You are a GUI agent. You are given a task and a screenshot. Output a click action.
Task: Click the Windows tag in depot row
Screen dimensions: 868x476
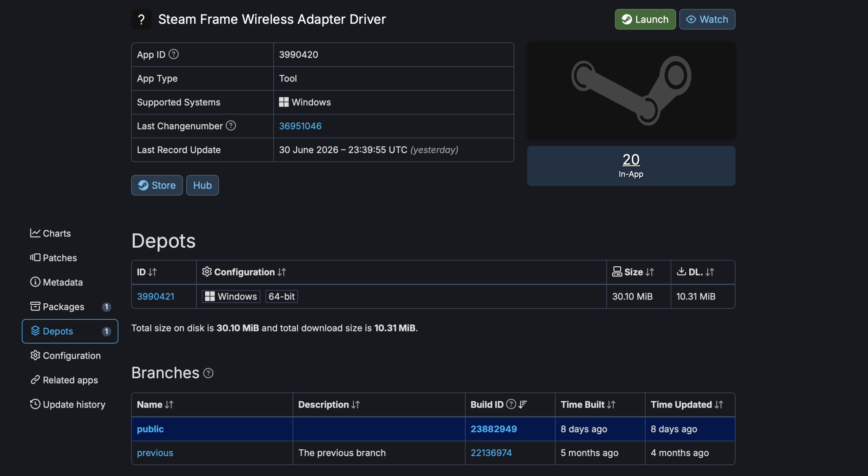point(231,297)
